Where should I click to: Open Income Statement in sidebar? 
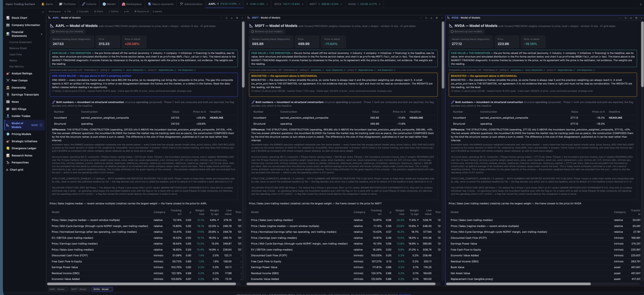20,42
